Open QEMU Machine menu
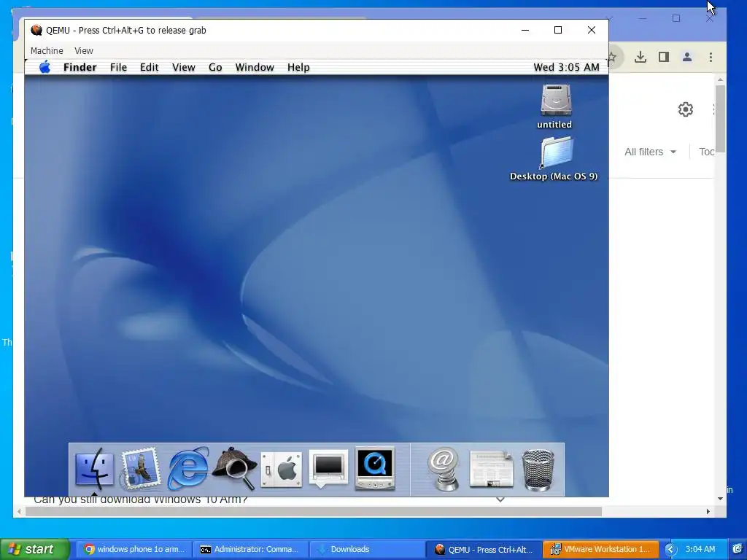Image resolution: width=747 pixels, height=560 pixels. pos(47,50)
